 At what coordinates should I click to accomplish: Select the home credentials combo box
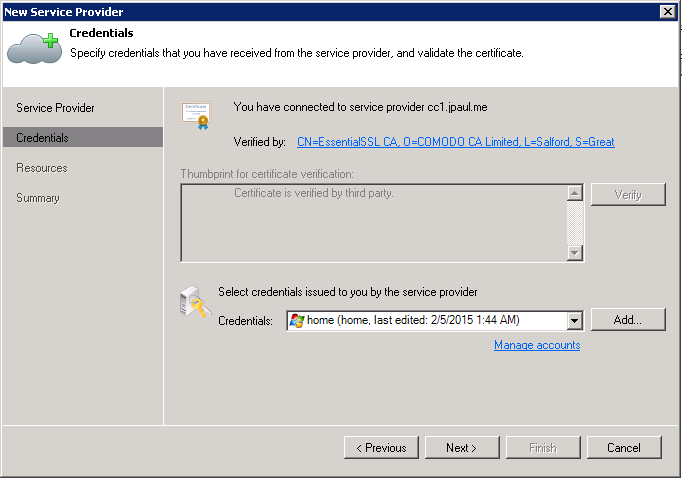pos(435,321)
